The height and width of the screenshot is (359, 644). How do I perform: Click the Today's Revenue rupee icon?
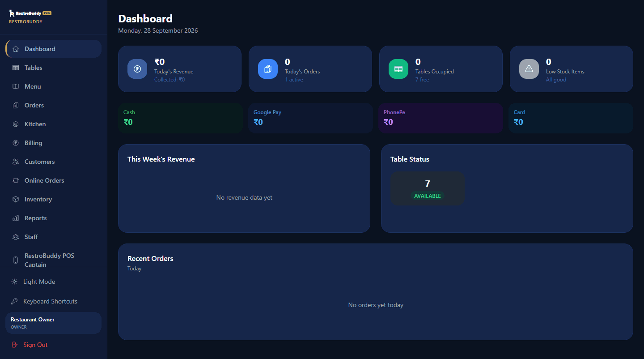click(137, 69)
